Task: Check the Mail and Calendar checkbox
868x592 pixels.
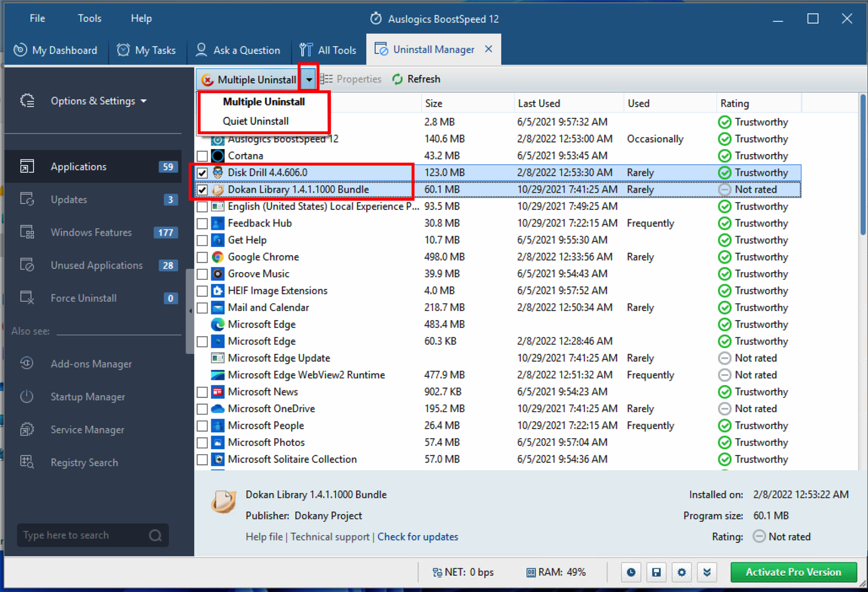Action: 202,308
